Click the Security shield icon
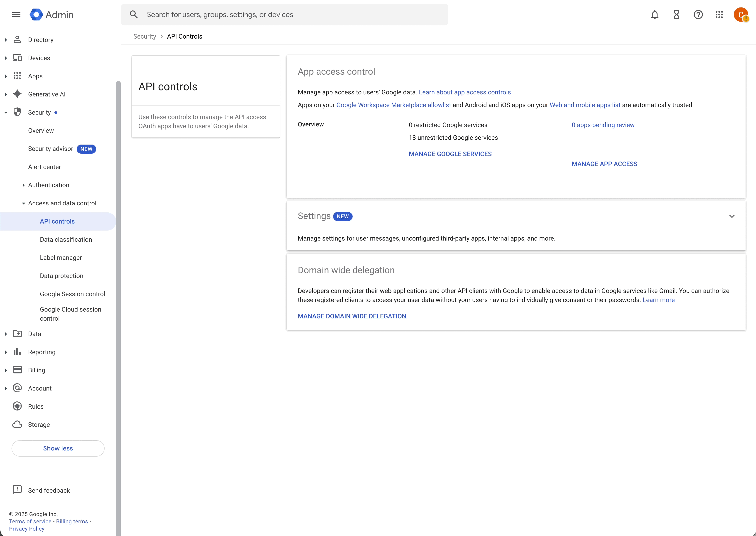The image size is (756, 536). [17, 112]
